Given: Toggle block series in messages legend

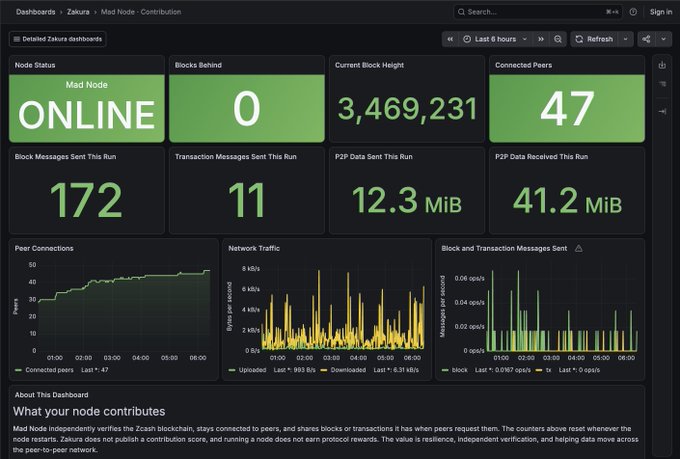Looking at the screenshot, I should (460, 370).
